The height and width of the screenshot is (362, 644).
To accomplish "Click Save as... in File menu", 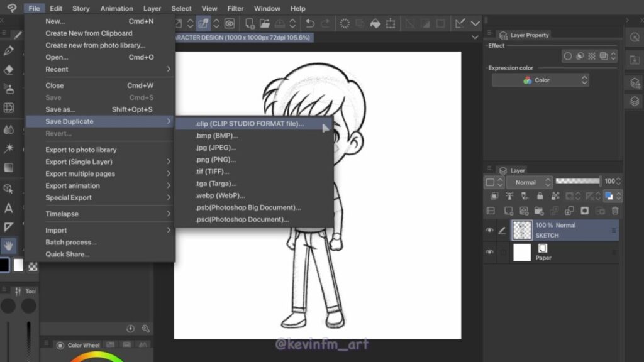I will point(60,109).
